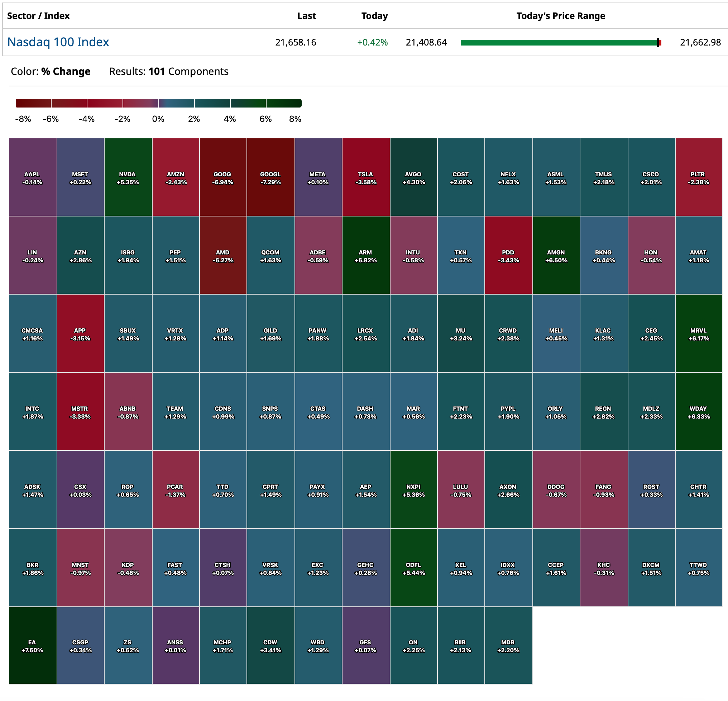Click the dark green 6% to 8% legend swatch
Image resolution: width=728 pixels, height=701 pixels.
point(284,103)
